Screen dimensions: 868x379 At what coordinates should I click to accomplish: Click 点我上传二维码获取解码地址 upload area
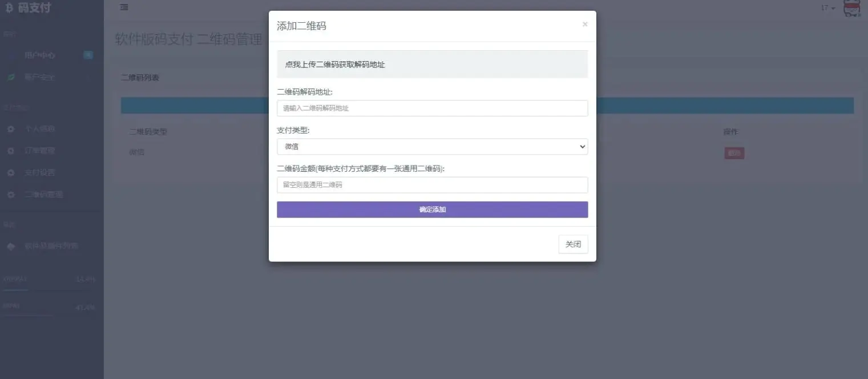tap(432, 64)
